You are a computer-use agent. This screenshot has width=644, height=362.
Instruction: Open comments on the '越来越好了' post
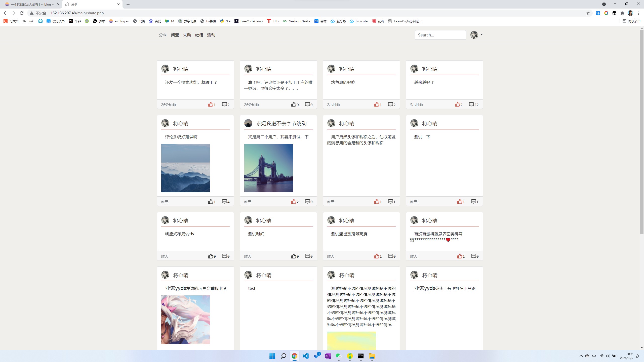click(471, 104)
